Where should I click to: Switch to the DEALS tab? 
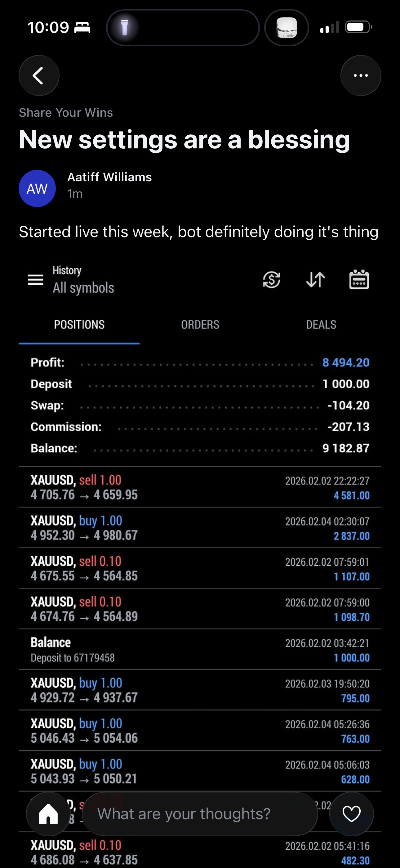[321, 324]
